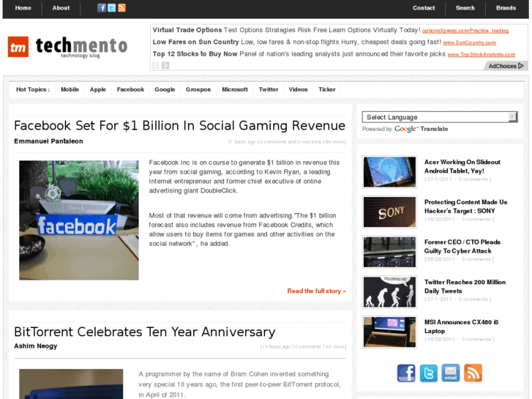Open Facebook $1 Billion Social Gaming headline
Screen dimensions: 532x399
coord(180,126)
